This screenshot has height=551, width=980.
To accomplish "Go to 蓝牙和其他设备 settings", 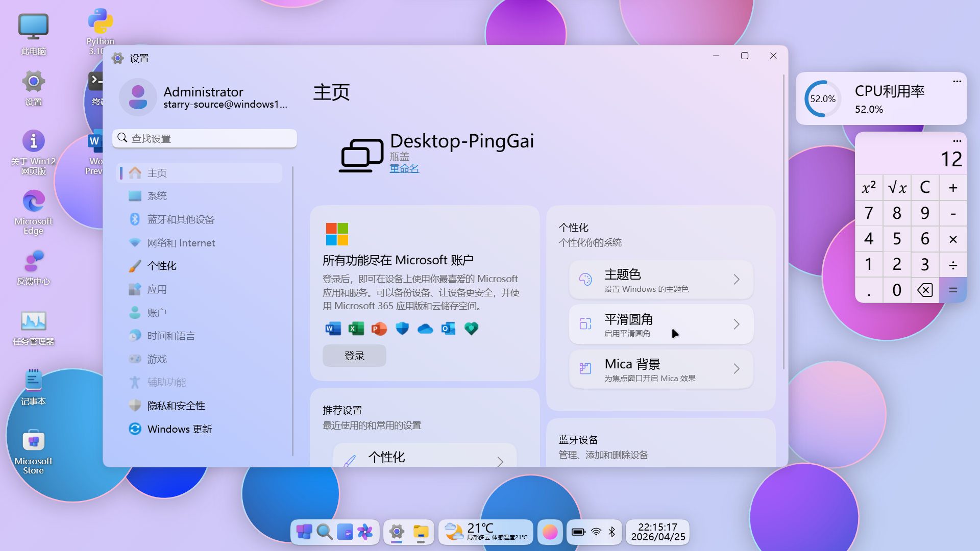I will tap(200, 219).
